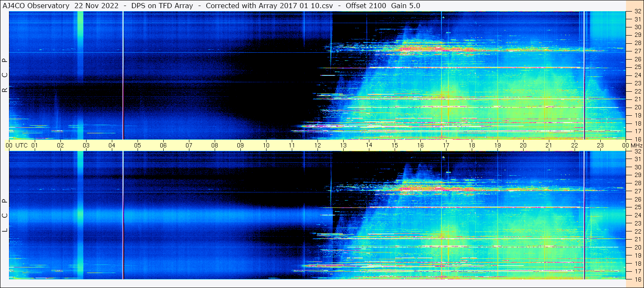Select the 17 hour marker on the time axis
This screenshot has height=288, width=644.
(x=446, y=145)
